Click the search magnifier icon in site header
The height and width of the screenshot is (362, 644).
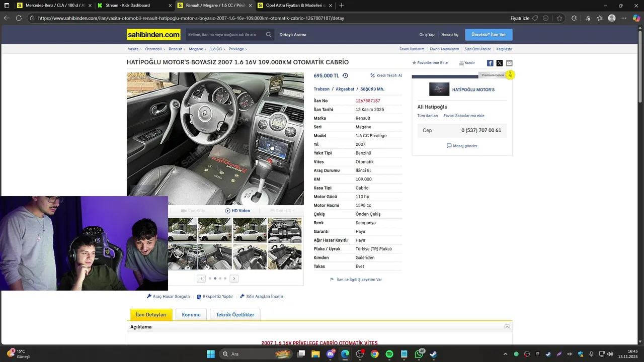pyautogui.click(x=269, y=35)
